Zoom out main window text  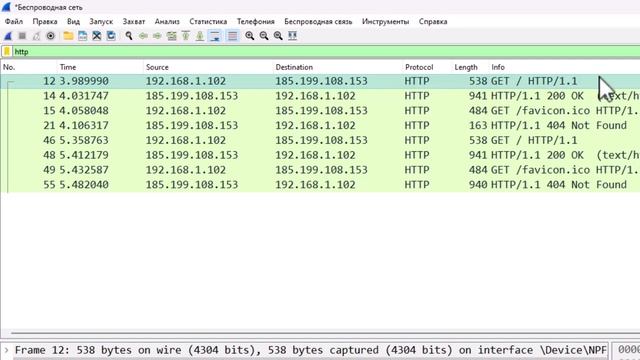point(264,36)
